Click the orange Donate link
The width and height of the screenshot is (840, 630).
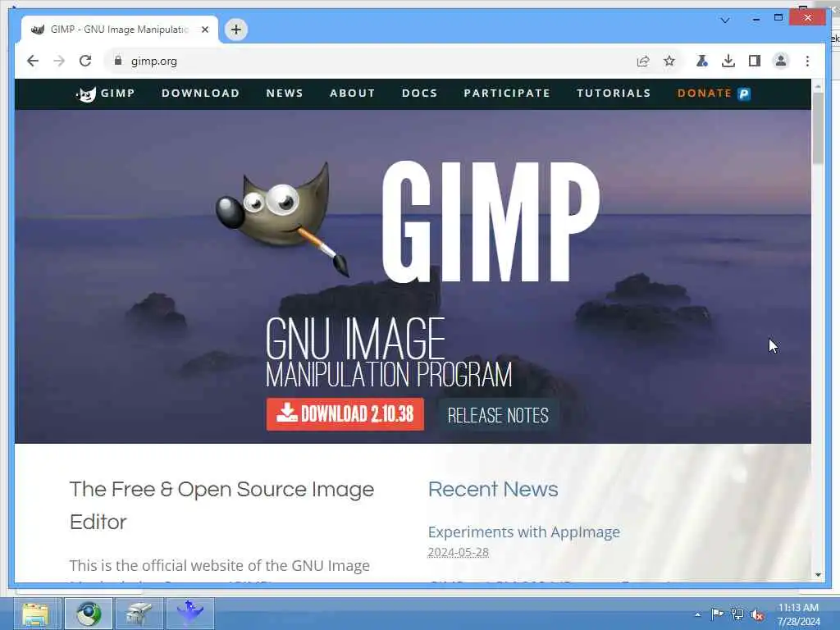coord(705,94)
